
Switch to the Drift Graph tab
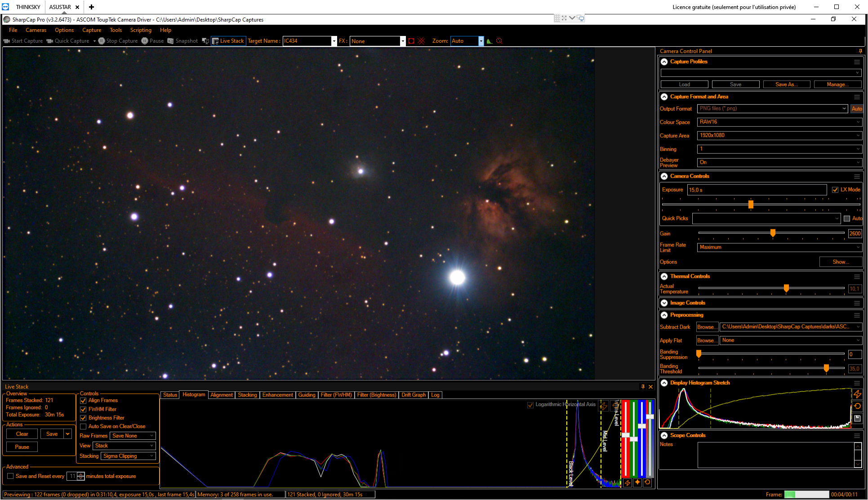click(414, 395)
